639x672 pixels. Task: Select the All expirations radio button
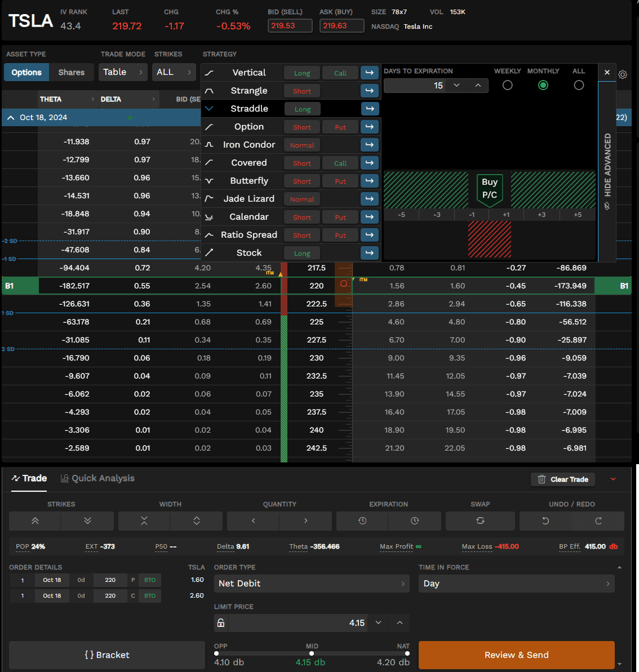click(579, 85)
